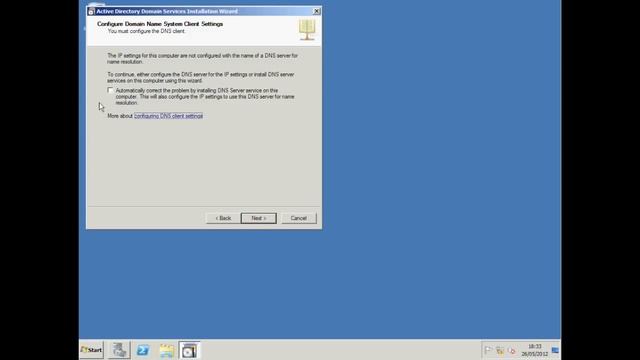The image size is (640, 360).
Task: Click the volume tray icon with red mark
Action: (512, 350)
